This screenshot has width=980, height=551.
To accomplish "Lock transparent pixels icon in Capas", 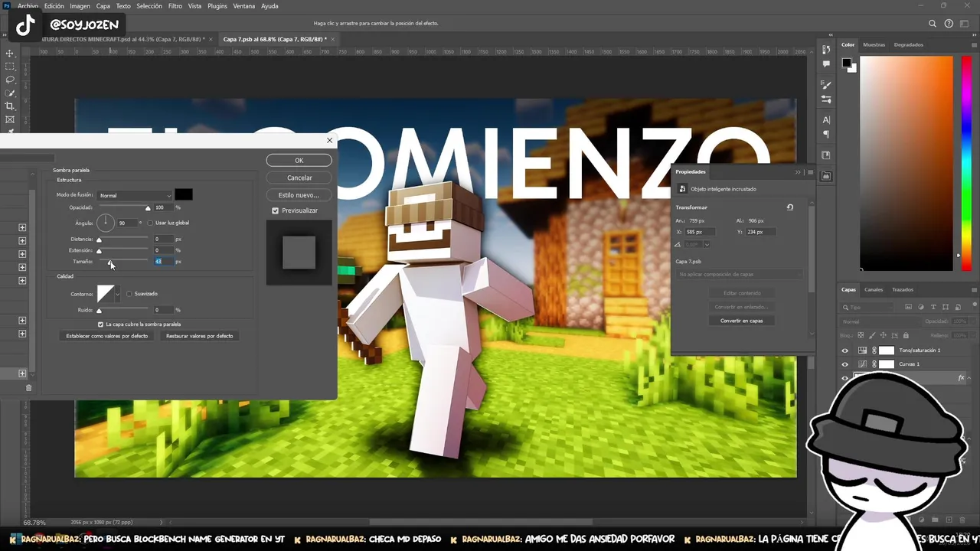I will click(861, 335).
